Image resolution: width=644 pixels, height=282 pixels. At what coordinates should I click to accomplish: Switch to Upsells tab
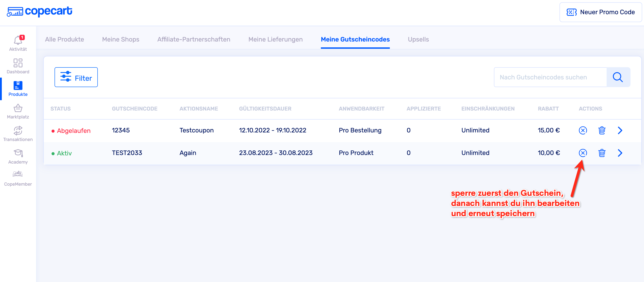pyautogui.click(x=418, y=39)
